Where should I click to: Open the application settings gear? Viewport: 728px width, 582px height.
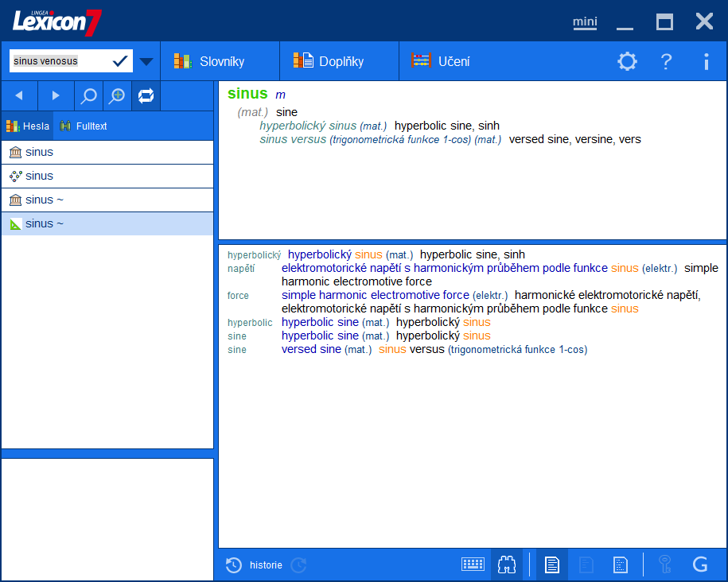pos(627,60)
